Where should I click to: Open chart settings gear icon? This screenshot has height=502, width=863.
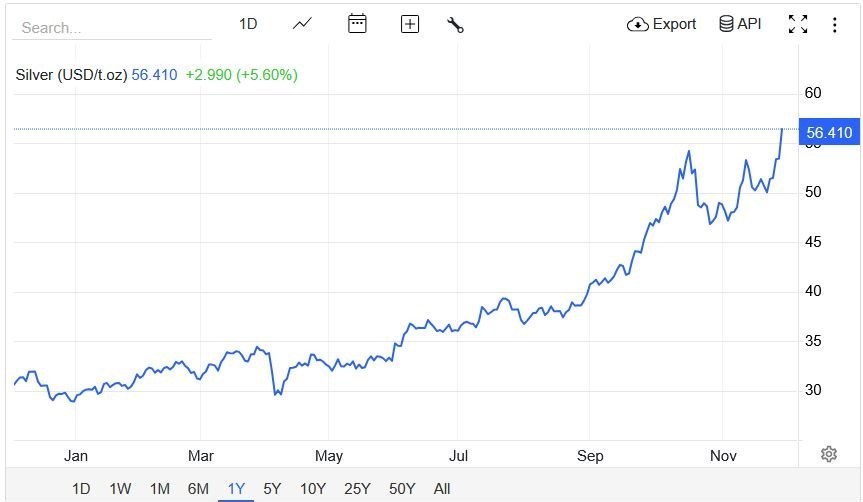pos(828,454)
